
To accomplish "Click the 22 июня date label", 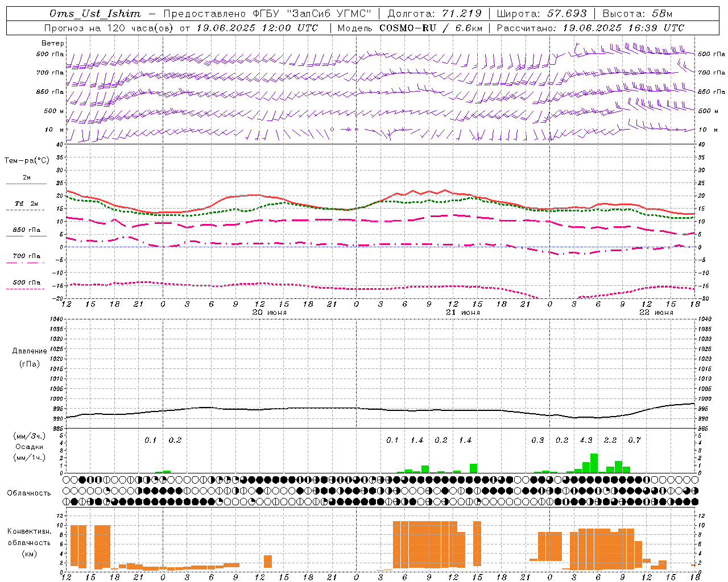I will (656, 313).
